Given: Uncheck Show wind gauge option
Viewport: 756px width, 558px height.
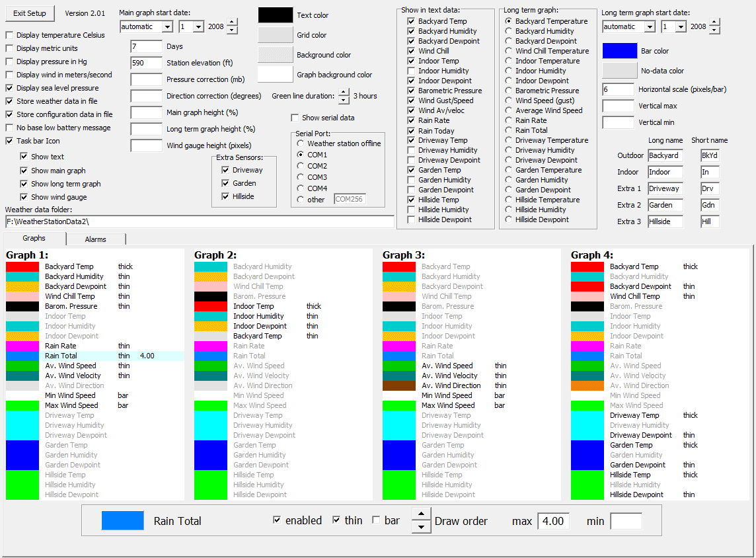Looking at the screenshot, I should pos(24,197).
